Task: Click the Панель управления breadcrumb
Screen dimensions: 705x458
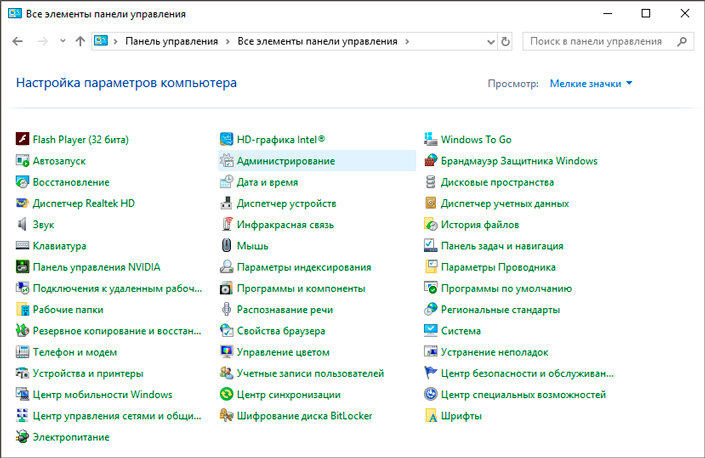Action: 171,41
